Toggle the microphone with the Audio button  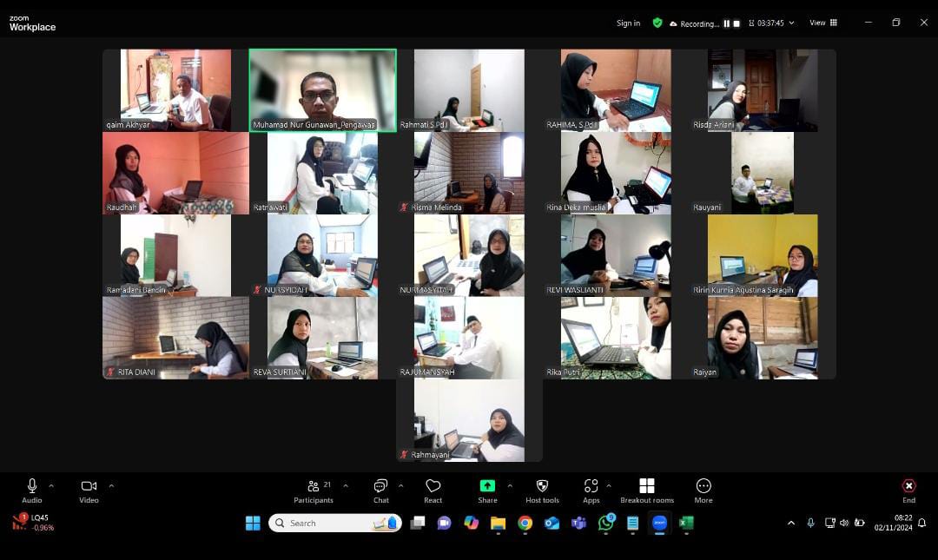click(32, 491)
